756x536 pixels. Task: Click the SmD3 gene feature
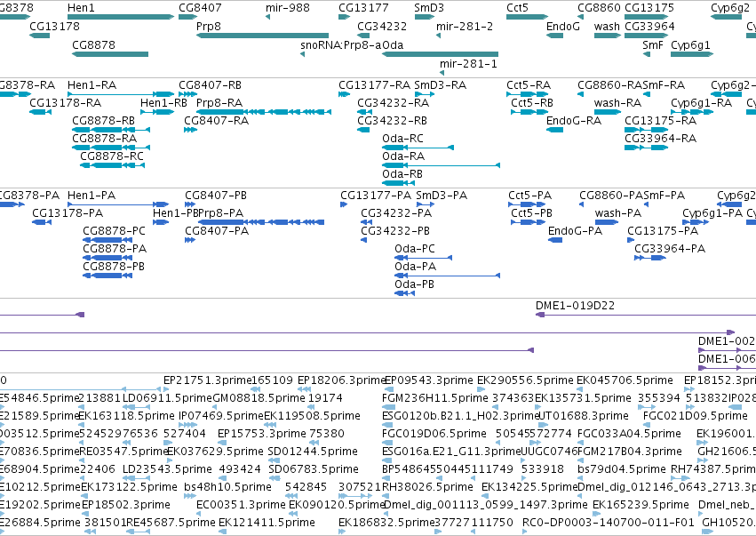click(425, 17)
